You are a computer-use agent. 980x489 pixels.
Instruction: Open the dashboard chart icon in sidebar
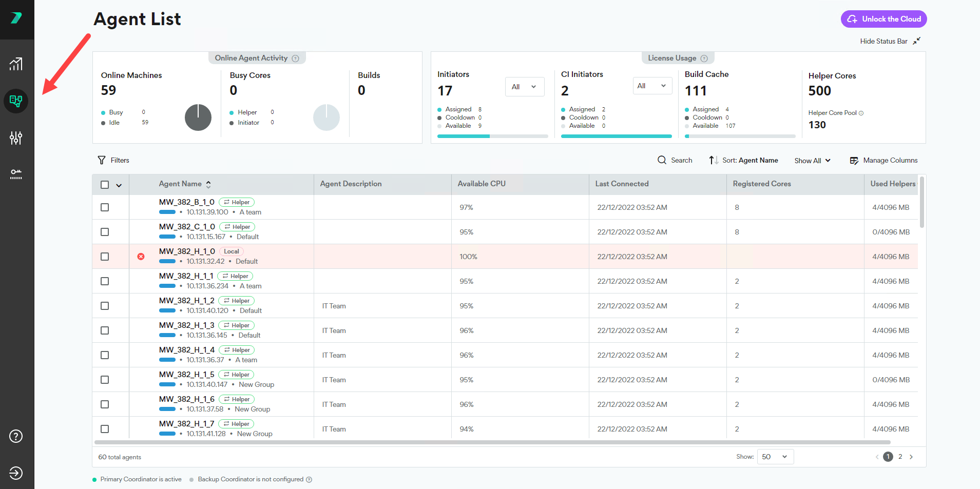[16, 64]
